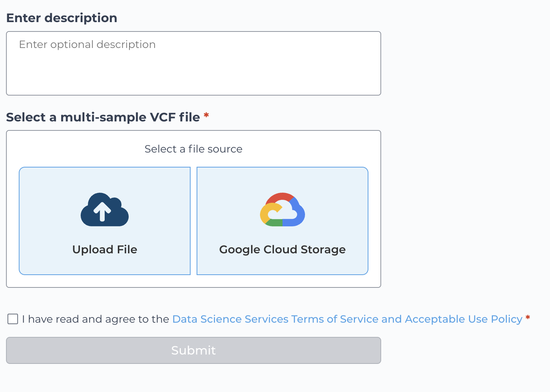This screenshot has width=550, height=392.
Task: Click 'Select a multi-sample VCF file' heading
Action: [x=103, y=117]
